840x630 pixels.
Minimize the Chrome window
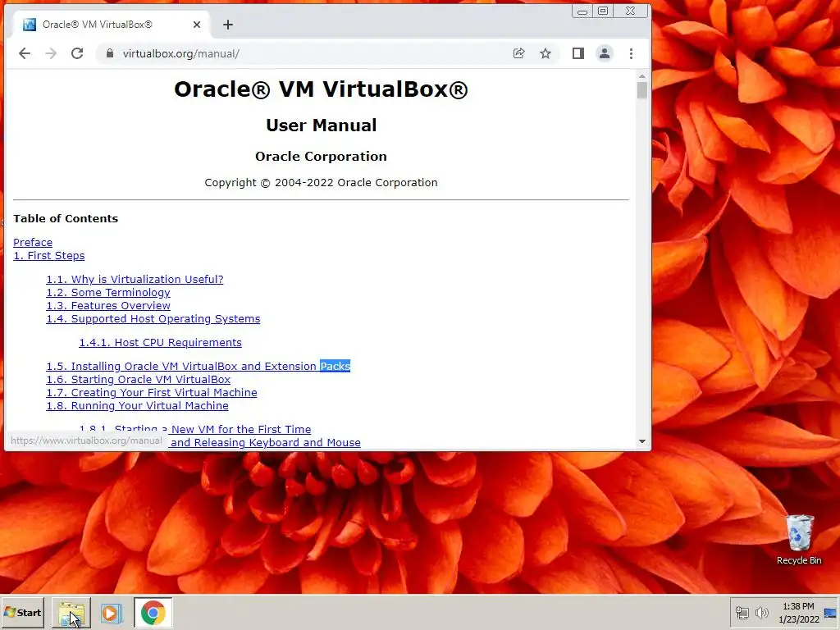click(x=583, y=11)
